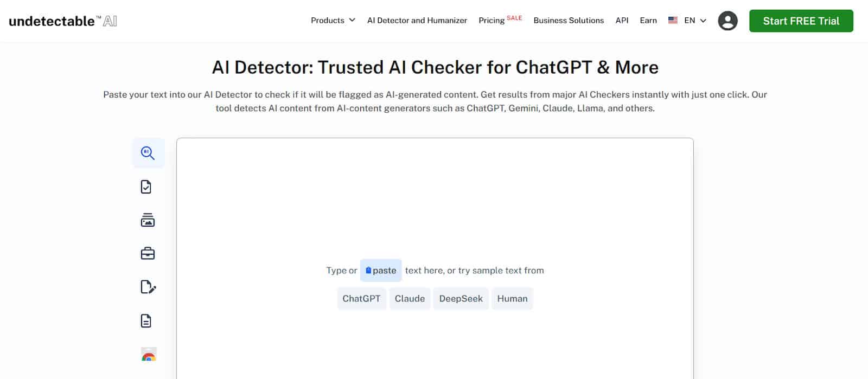Click the Start FREE Trial button
Image resolution: width=868 pixels, height=379 pixels.
801,21
